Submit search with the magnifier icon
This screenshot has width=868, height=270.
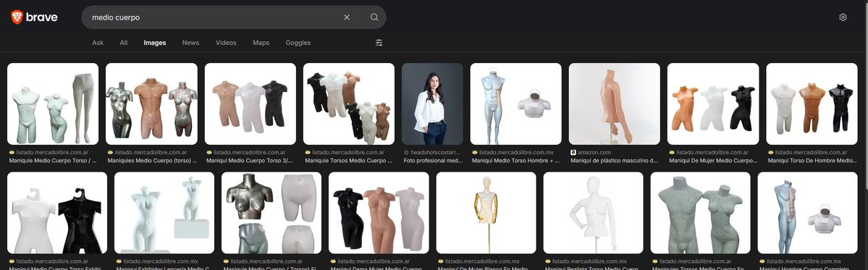point(374,17)
